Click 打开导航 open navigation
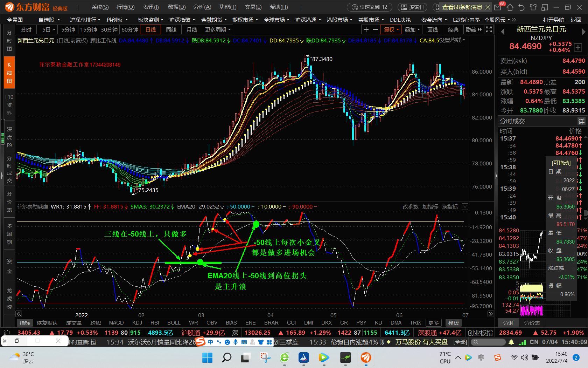 click(554, 20)
